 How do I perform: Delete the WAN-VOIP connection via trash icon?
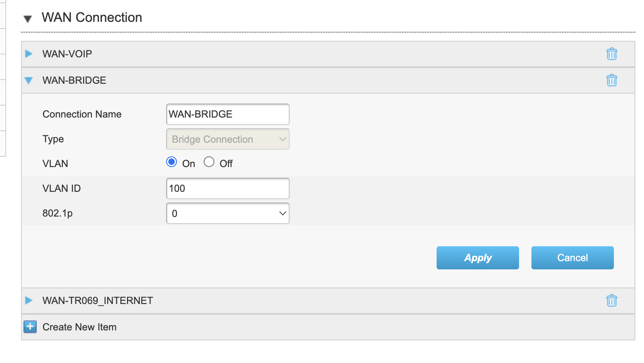(611, 54)
